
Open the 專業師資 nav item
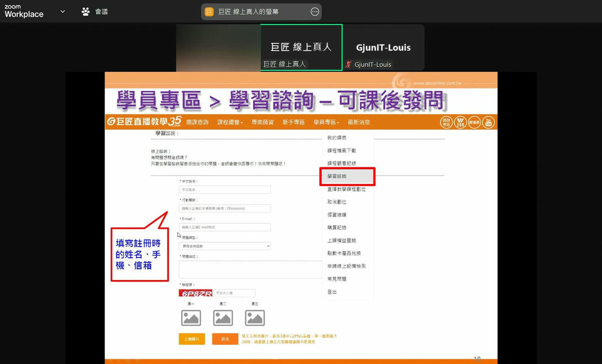click(x=262, y=122)
